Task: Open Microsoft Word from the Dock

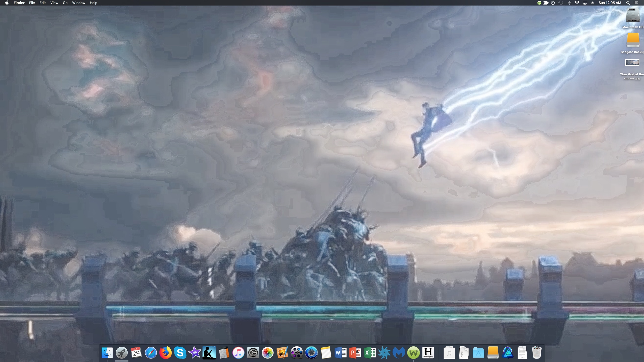Action: pos(341,353)
